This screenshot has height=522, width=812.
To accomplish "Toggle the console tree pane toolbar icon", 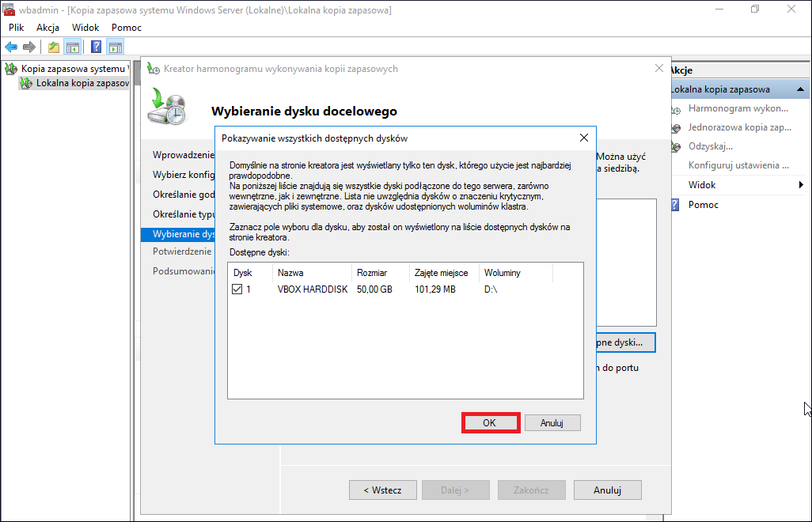I will 72,47.
